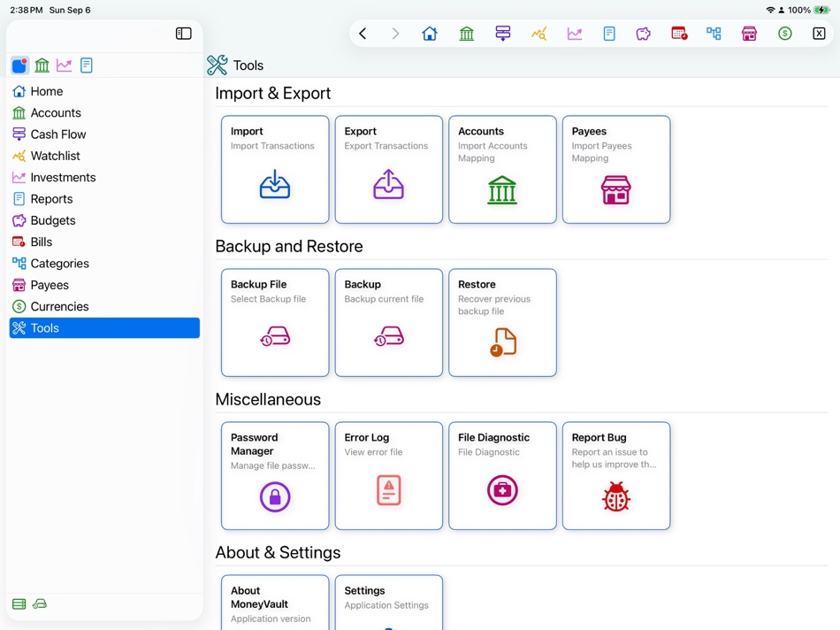Open Budgets in the sidebar
This screenshot has height=630, width=840.
(x=104, y=220)
